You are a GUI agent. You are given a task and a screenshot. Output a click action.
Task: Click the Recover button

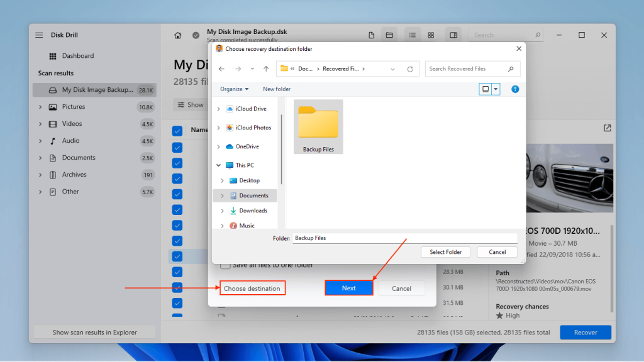(x=585, y=332)
